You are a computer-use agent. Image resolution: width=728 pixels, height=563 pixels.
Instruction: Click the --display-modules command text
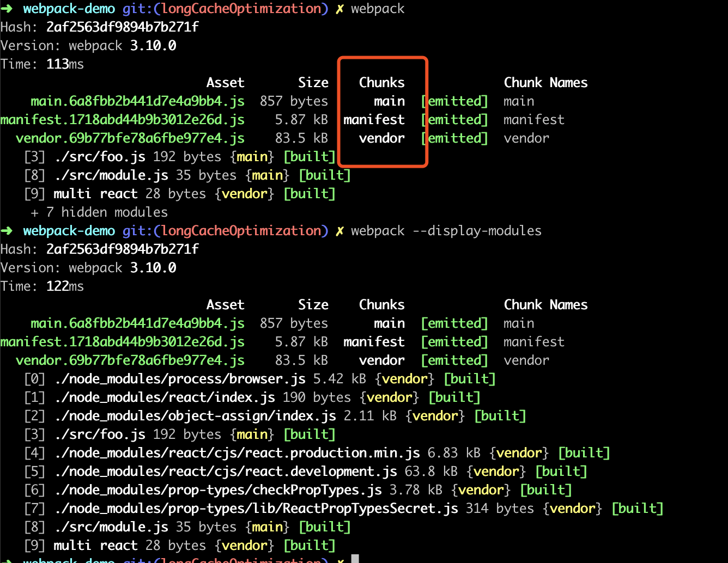[477, 231]
